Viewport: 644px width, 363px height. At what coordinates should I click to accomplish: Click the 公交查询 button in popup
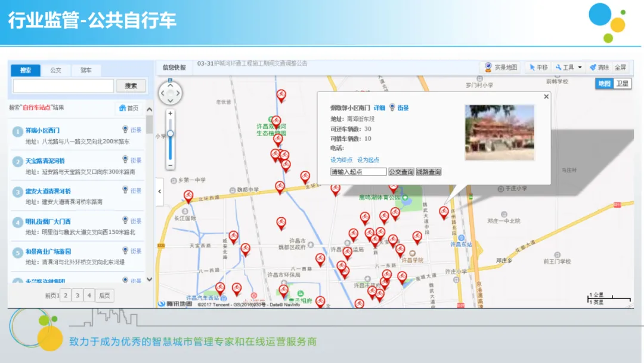point(401,172)
